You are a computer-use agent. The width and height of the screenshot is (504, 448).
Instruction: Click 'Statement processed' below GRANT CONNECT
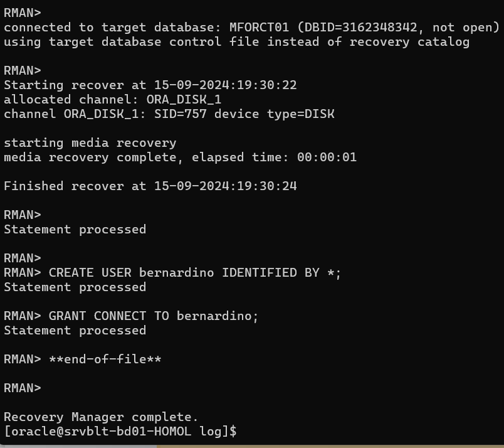coord(75,331)
